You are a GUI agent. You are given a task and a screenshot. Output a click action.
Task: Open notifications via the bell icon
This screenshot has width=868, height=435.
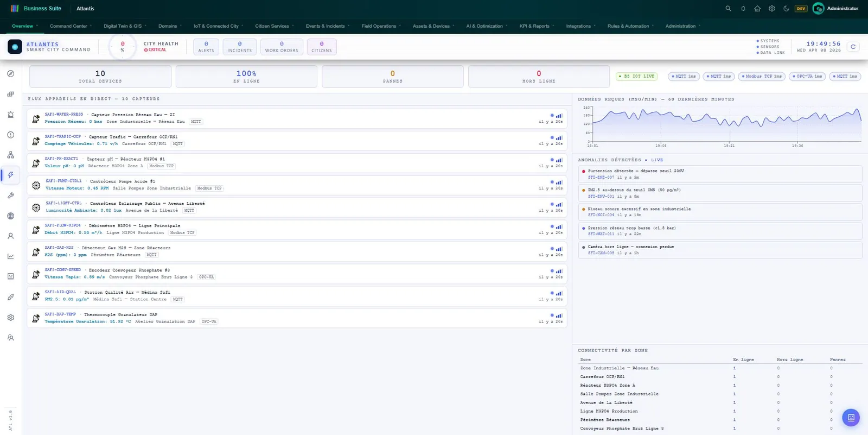click(x=743, y=9)
